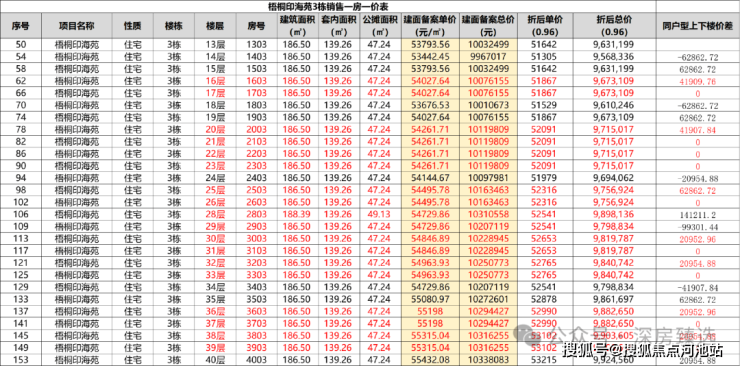Select the title cell 梧桐印海苑3栋销售一房一价表

[328, 7]
